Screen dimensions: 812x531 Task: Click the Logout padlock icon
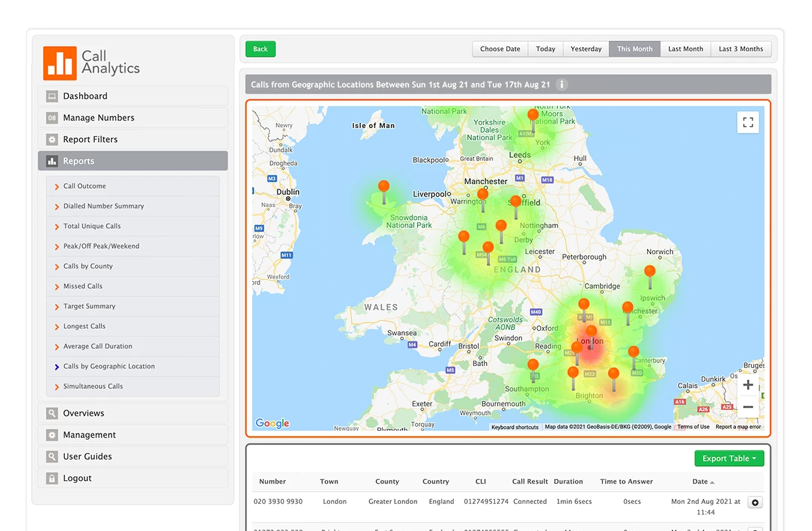coord(52,478)
